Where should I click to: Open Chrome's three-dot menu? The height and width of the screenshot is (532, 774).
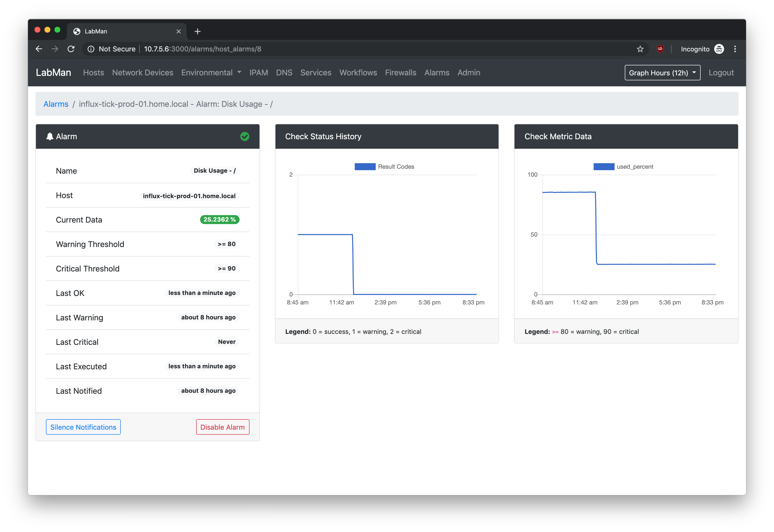tap(735, 49)
